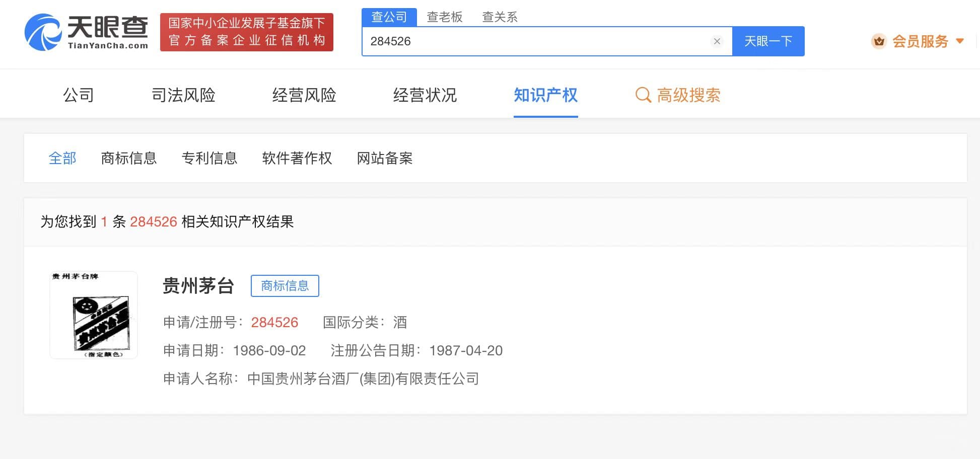The height and width of the screenshot is (459, 980).
Task: Filter results by 网站备案
Action: pos(385,158)
